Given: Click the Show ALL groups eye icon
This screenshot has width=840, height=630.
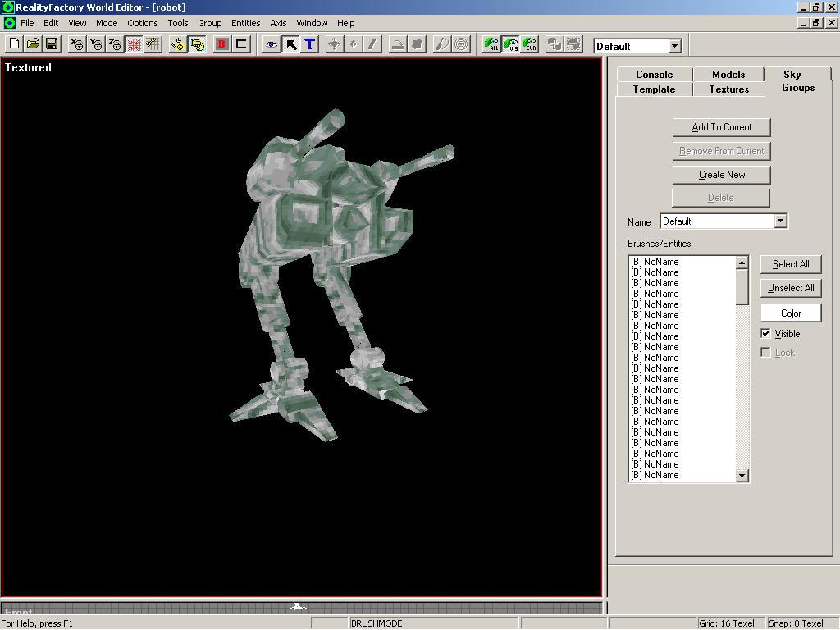Looking at the screenshot, I should pyautogui.click(x=491, y=44).
